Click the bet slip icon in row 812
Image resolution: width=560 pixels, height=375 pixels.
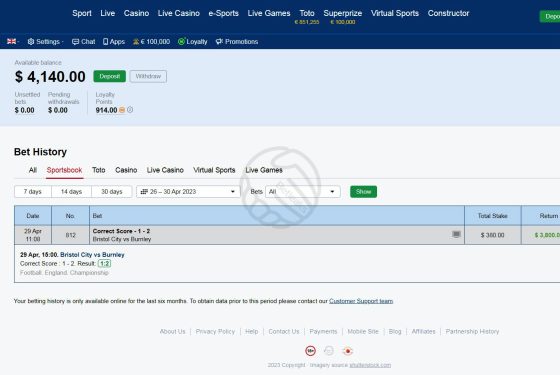[456, 234]
